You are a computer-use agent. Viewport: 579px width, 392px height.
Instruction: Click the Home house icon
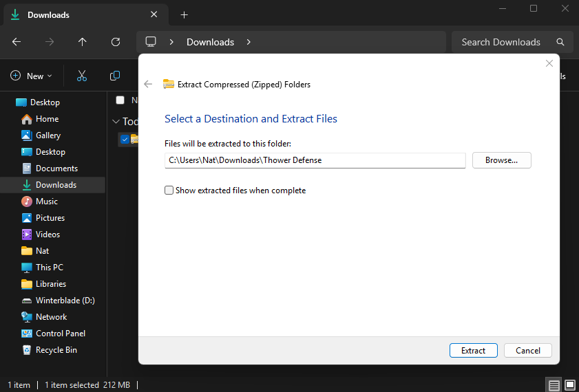(27, 119)
